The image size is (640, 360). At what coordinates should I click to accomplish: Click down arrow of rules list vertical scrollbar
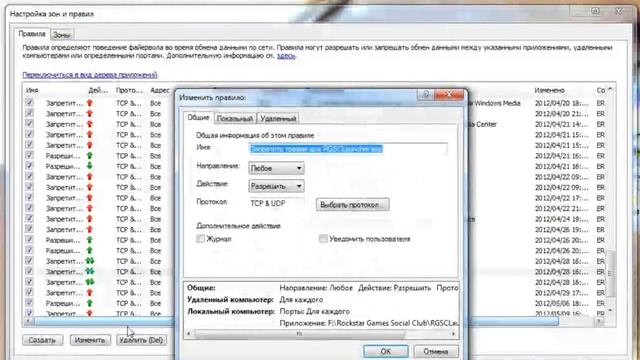610,311
